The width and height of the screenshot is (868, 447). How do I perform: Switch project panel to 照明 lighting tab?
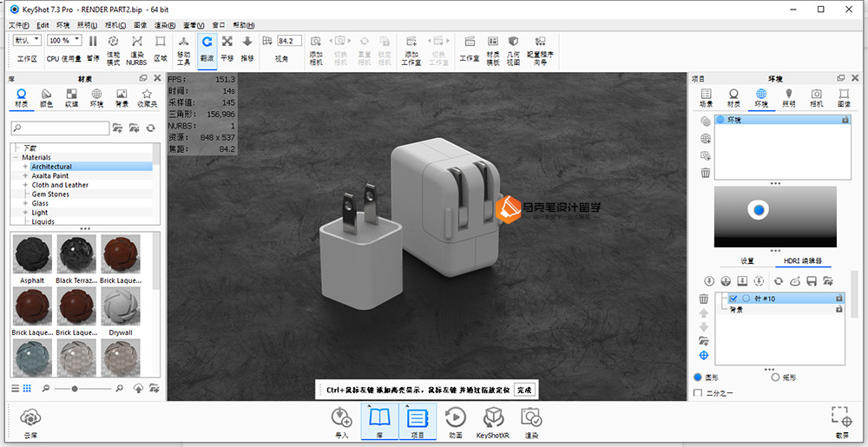789,98
